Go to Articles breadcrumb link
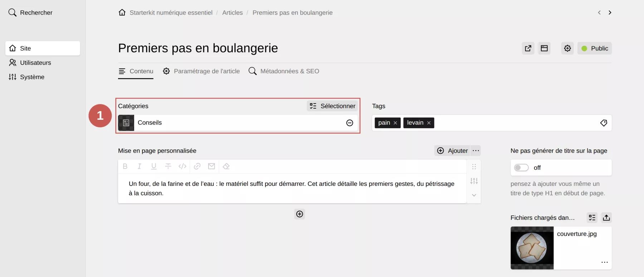 click(x=233, y=13)
